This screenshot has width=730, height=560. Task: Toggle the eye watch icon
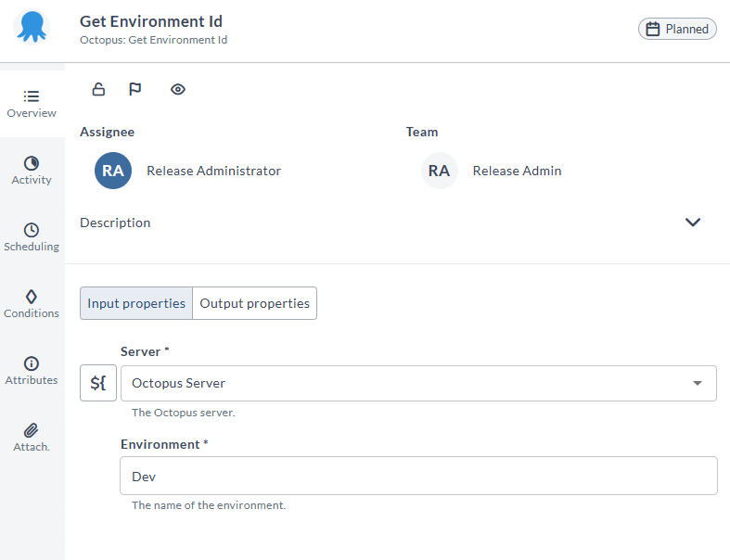pos(178,89)
